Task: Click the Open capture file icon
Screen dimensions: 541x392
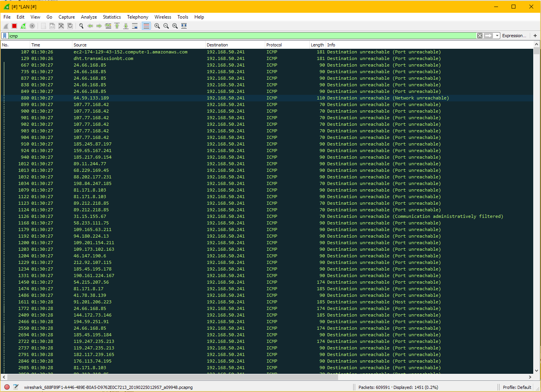Action: tap(43, 26)
